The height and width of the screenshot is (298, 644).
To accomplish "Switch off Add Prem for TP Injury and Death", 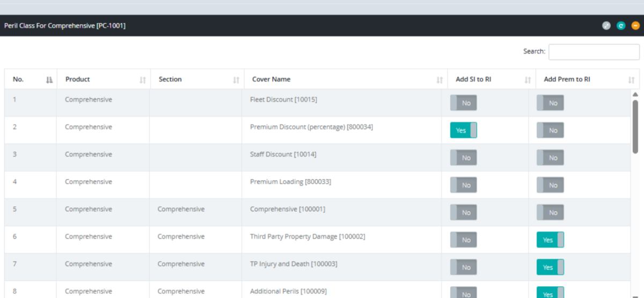I will pyautogui.click(x=550, y=267).
